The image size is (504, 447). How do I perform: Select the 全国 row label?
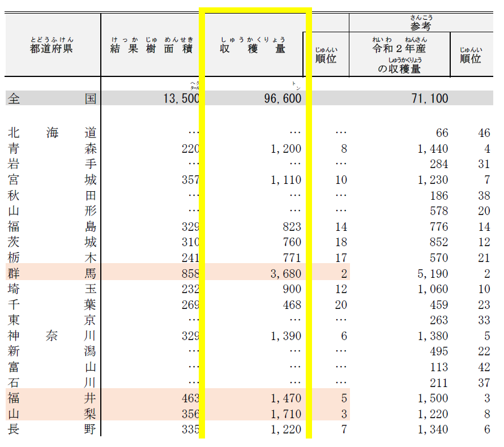[x=52, y=98]
